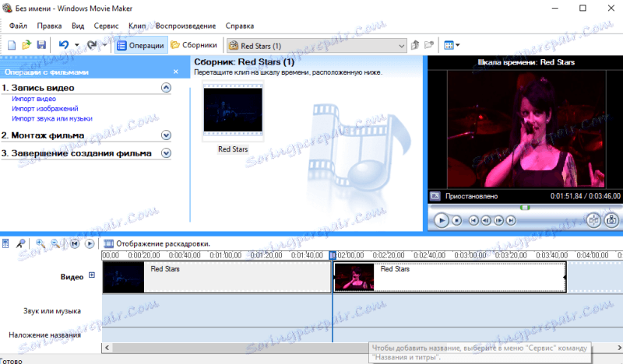
Task: Click the Импорт изображений link
Action: pos(45,109)
